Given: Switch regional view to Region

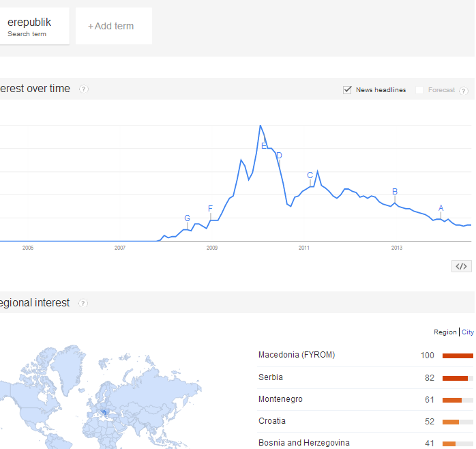Looking at the screenshot, I should click(x=445, y=332).
